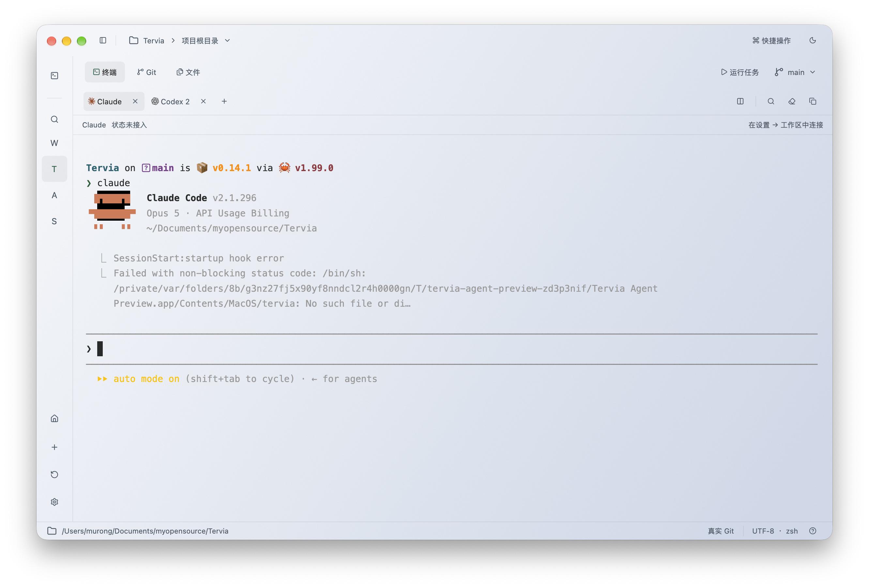The image size is (869, 588).
Task: Focus the Claude prompt input line
Action: click(452, 349)
